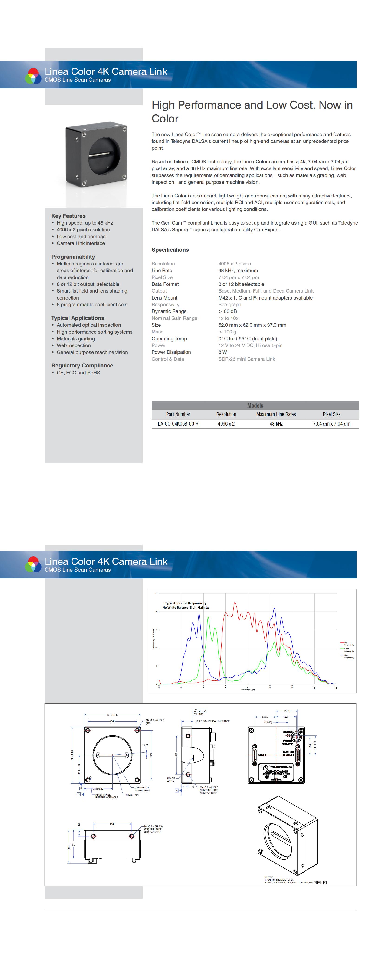Click 'See graph' responsivity value
Screen dimensions: 379x980
coord(230,304)
